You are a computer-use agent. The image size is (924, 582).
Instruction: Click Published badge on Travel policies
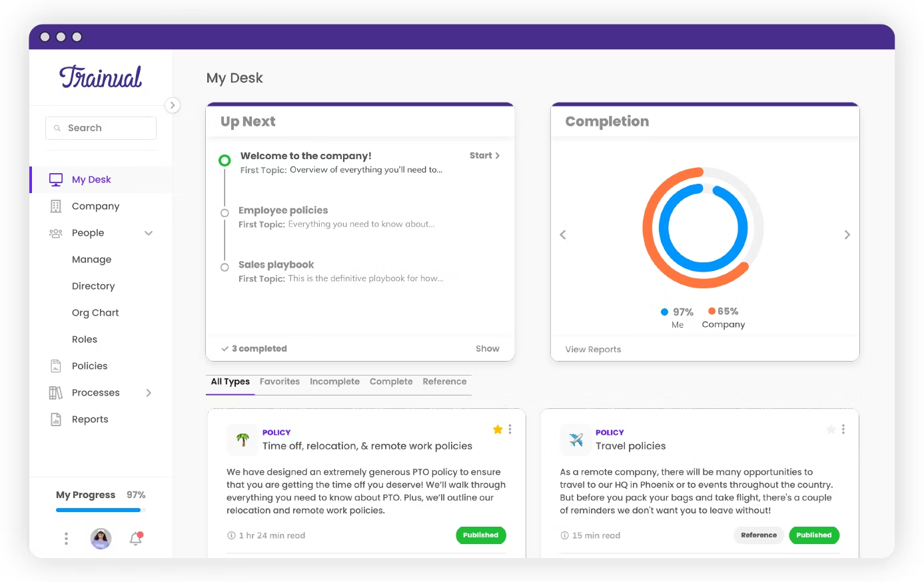(x=814, y=535)
